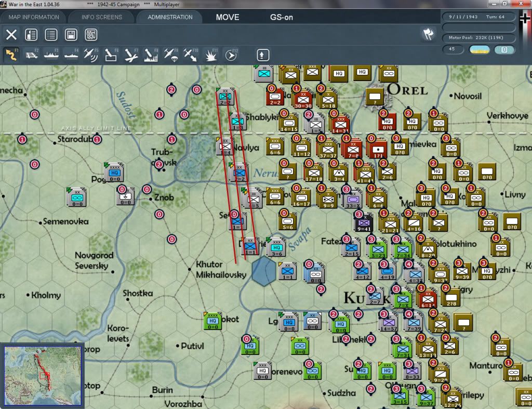Select the anchor unit near Znob
This screenshot has height=409, width=532.
(126, 196)
